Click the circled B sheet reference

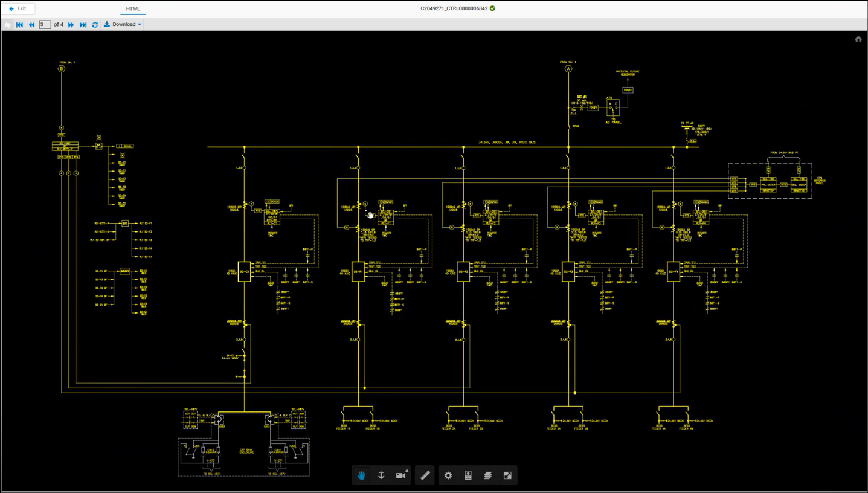pos(61,69)
